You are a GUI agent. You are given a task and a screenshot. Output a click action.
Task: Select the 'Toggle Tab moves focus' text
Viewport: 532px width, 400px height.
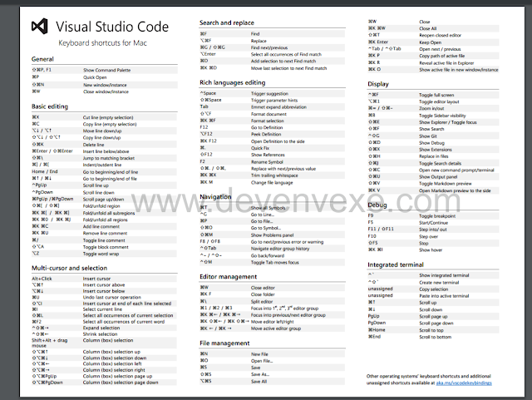(x=275, y=263)
